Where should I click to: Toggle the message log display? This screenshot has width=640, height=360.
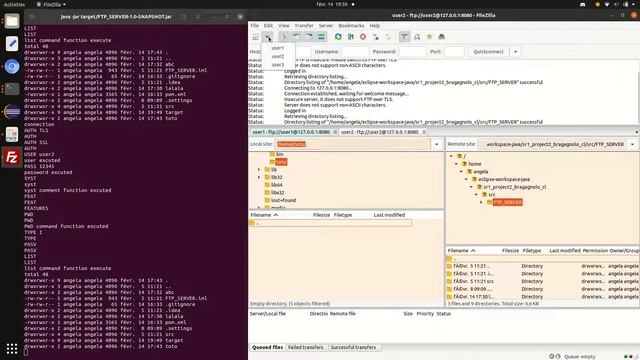pyautogui.click(x=284, y=37)
